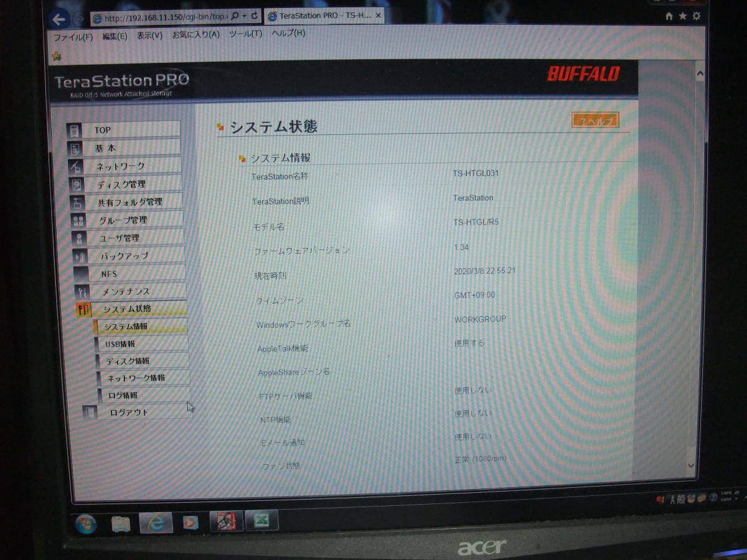Viewport: 747px width, 560px height.
Task: Click the GMT+09:00 timezone value
Action: tap(474, 295)
